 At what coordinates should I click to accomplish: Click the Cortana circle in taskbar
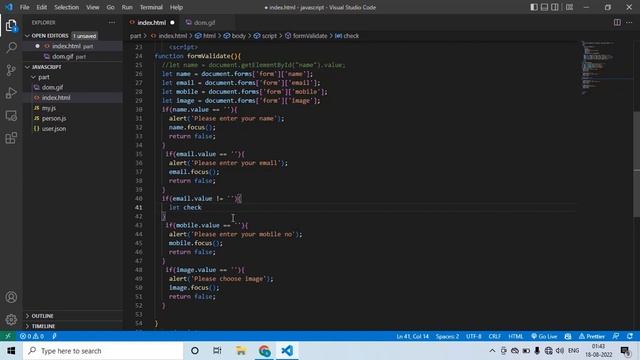(x=195, y=351)
